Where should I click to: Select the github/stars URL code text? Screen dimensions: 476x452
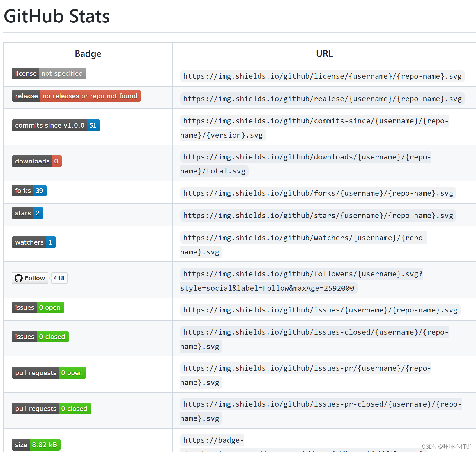(x=318, y=216)
